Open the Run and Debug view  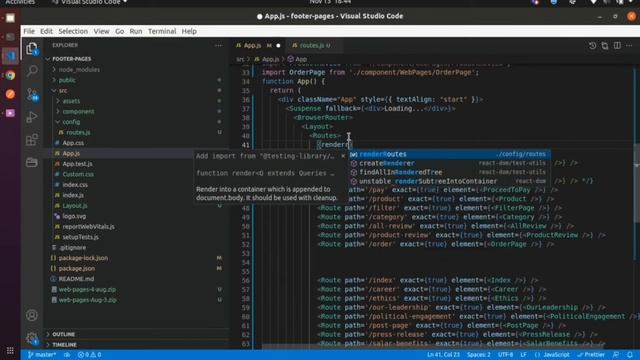pos(32,117)
